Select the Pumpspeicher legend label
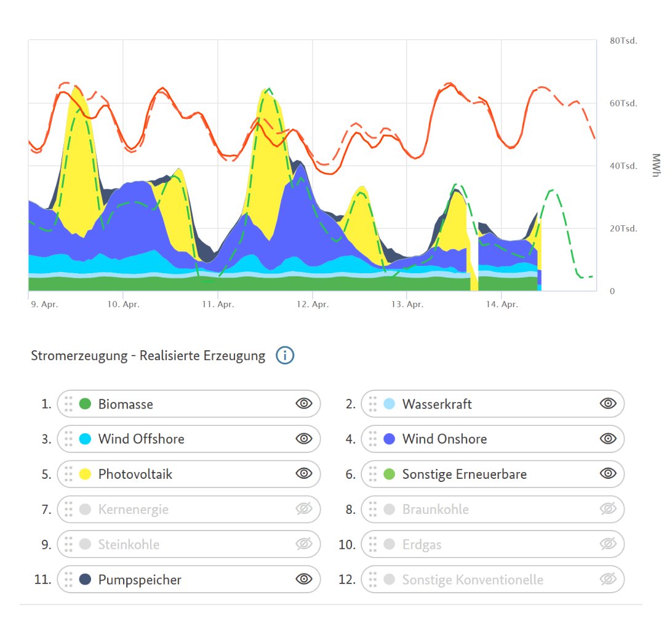This screenshot has width=672, height=629. 140,580
